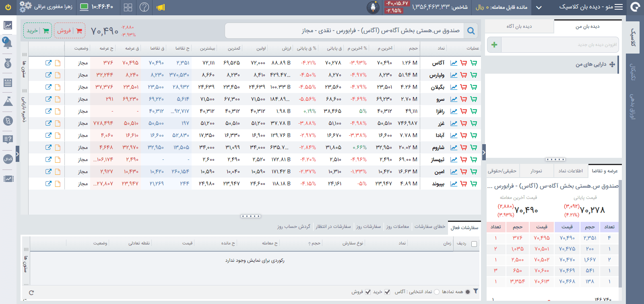Open external link icon for سرو row
644x304 pixels.
[48, 99]
